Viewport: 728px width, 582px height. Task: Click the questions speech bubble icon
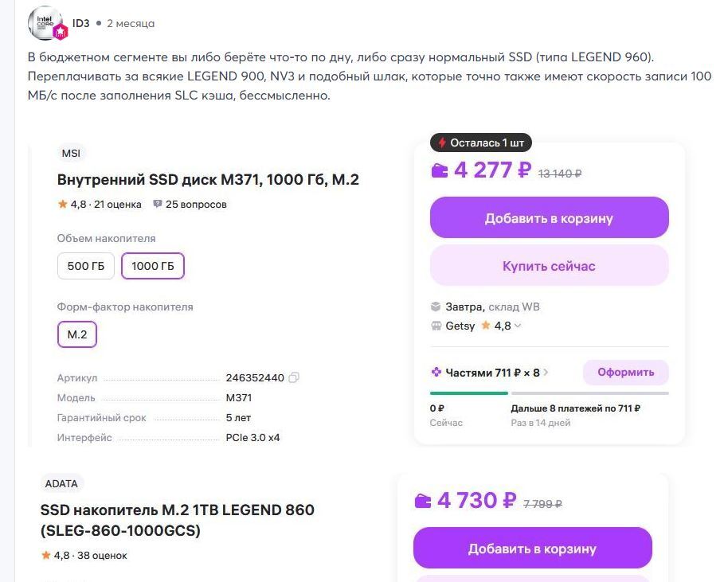point(157,205)
